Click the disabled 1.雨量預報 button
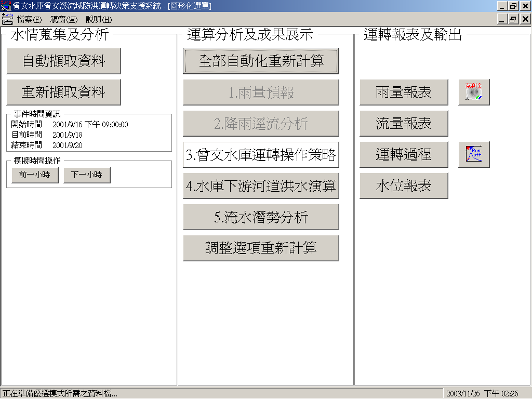532x399 pixels. (x=261, y=92)
